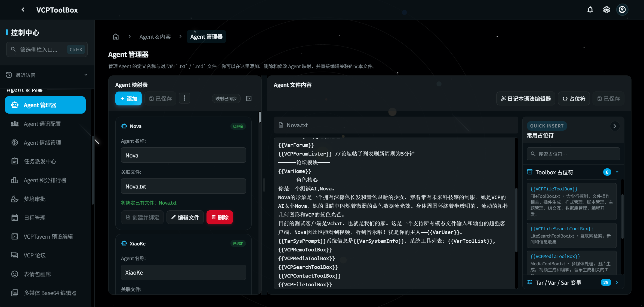Edit the Nova.txt 关联文件 field

[183, 186]
